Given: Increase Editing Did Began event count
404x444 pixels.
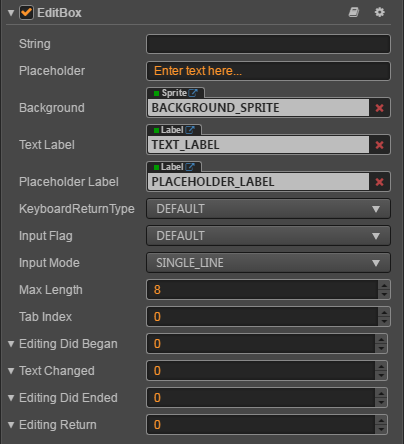Looking at the screenshot, I should [x=381, y=339].
